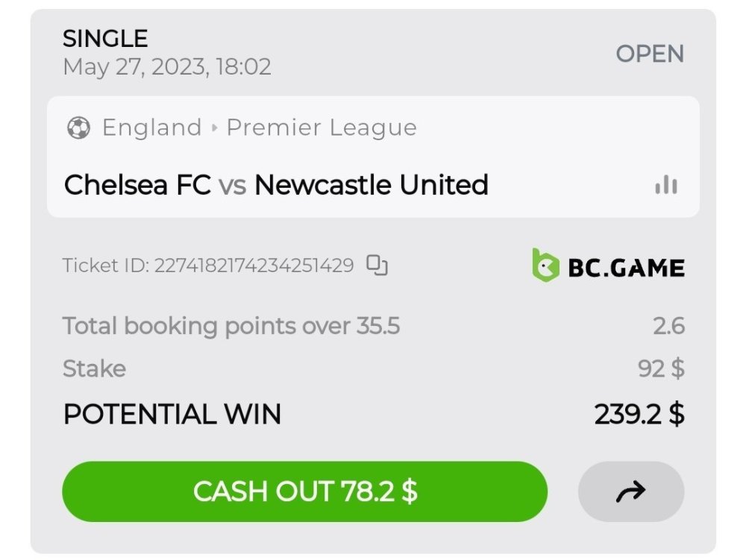Click the soccer ball sport icon
746x560 pixels.
(x=78, y=128)
